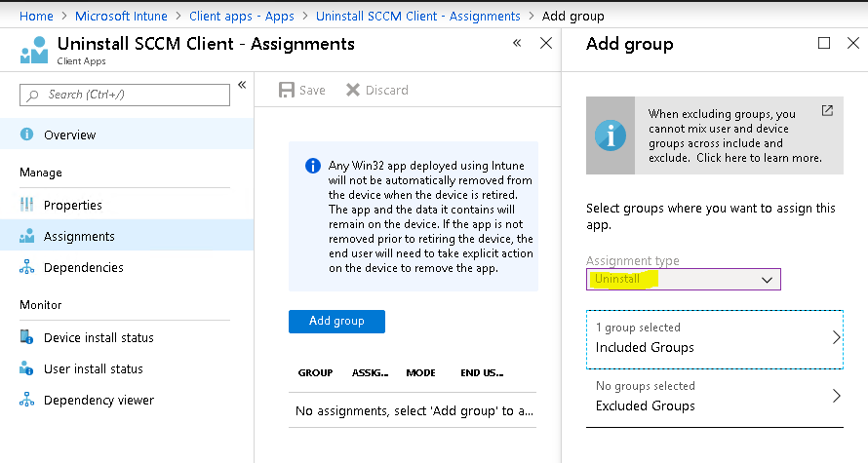Viewport: 868px width, 463px height.
Task: Open User install status
Action: 127,368
